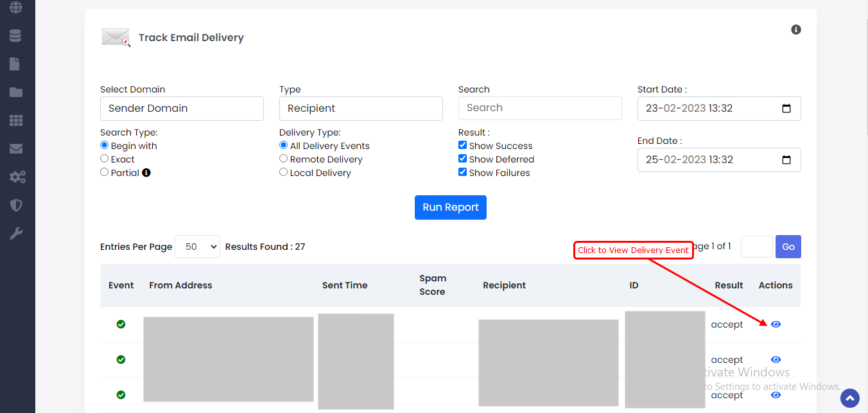Open the folder icon in sidebar

click(x=15, y=92)
